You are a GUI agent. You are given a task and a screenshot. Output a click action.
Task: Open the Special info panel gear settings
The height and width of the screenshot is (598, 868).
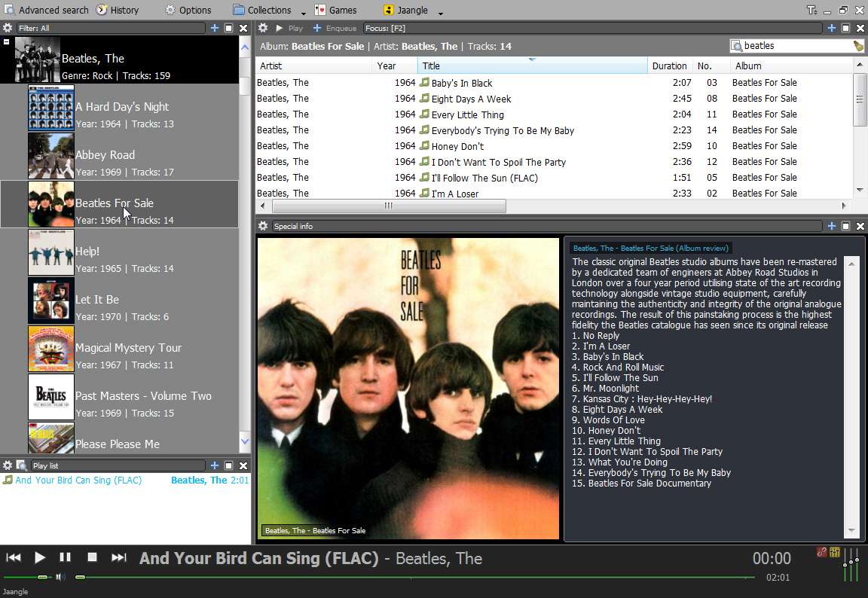coord(263,226)
